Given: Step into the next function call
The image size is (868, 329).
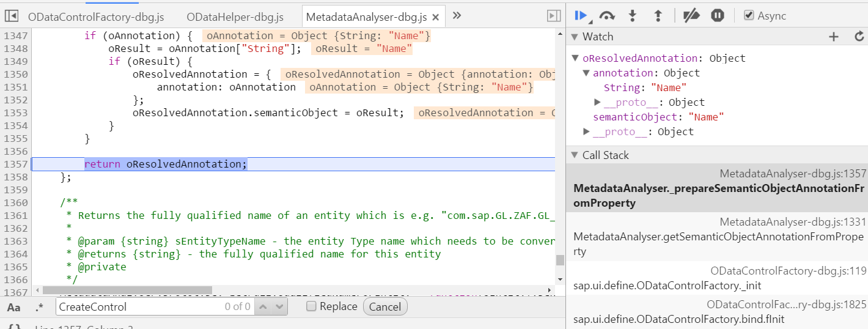Looking at the screenshot, I should tap(633, 15).
